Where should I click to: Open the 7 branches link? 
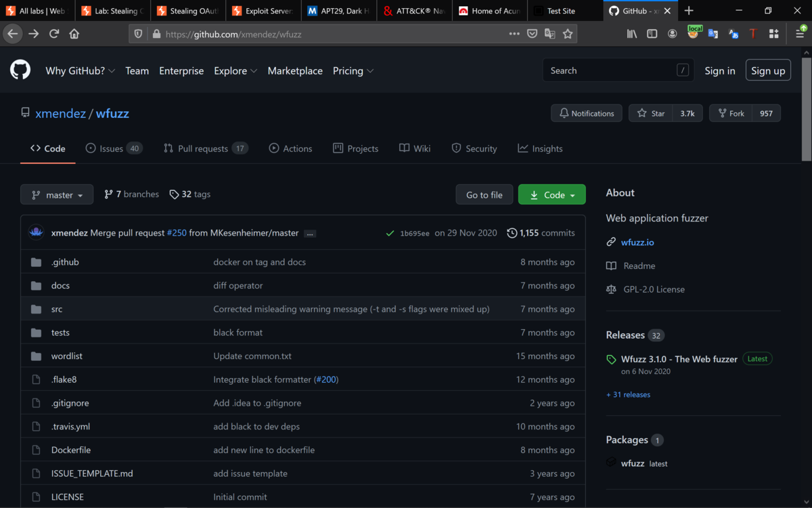(131, 194)
